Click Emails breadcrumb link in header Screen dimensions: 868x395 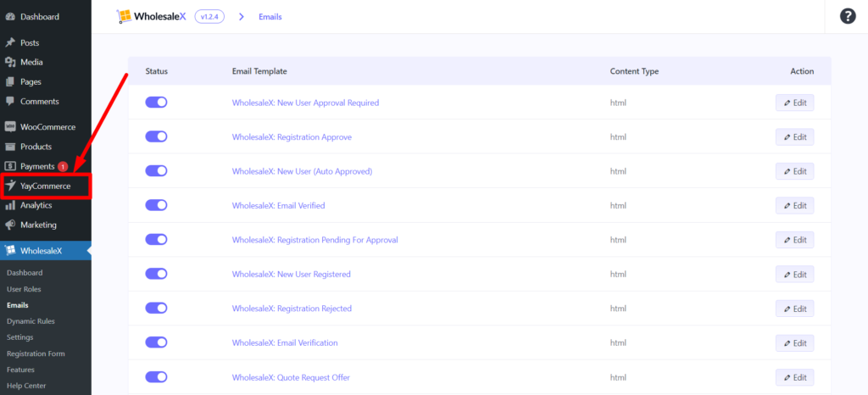click(270, 17)
